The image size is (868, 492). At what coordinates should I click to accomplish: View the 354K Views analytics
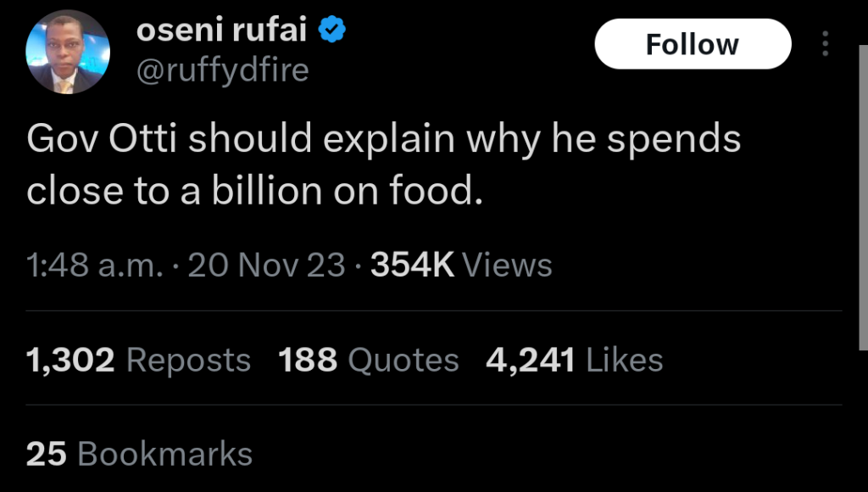[x=413, y=266]
